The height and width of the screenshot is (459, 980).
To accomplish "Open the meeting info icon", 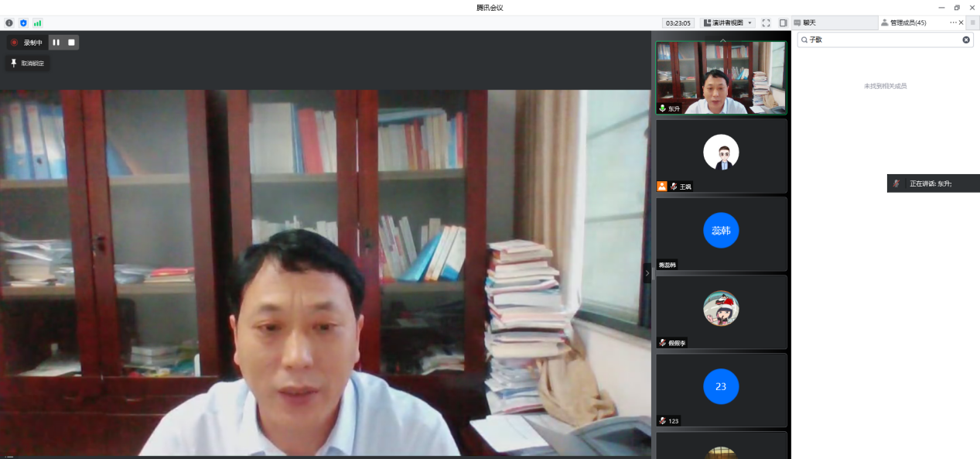I will pyautogui.click(x=9, y=23).
